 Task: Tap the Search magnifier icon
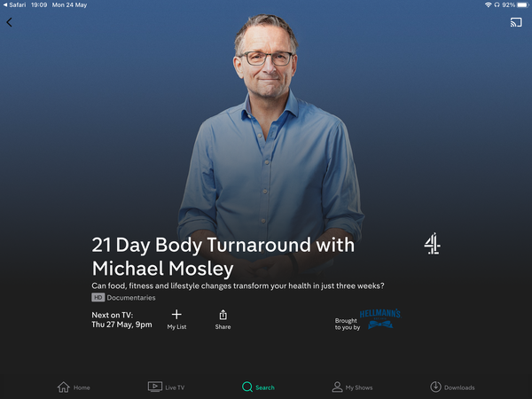click(247, 387)
